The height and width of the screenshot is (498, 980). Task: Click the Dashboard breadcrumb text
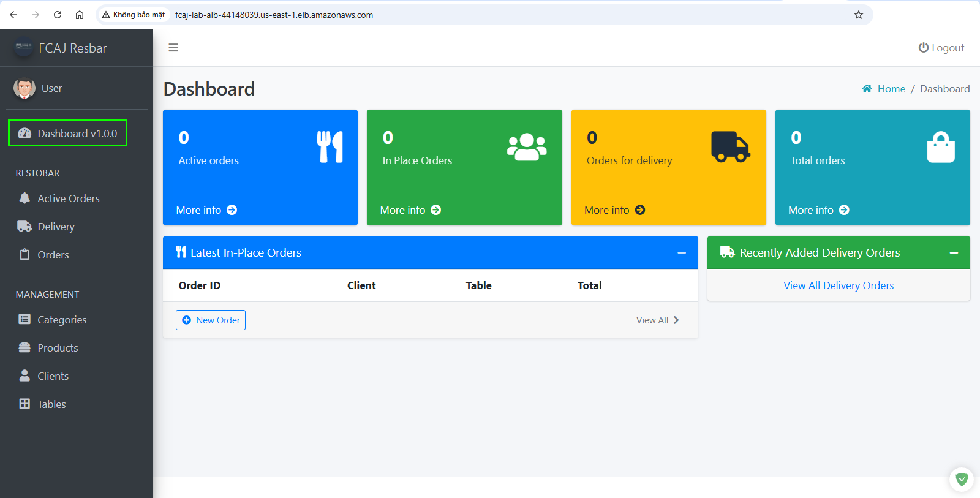point(944,89)
